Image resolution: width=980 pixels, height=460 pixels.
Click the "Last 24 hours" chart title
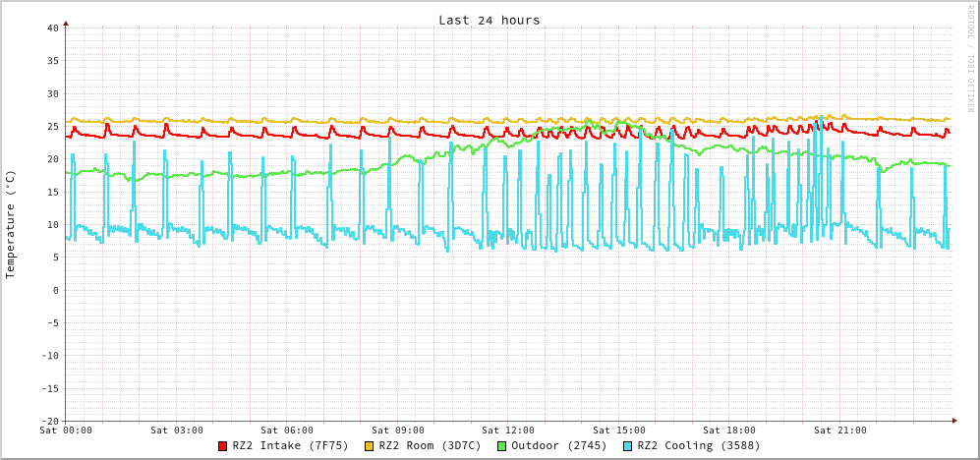489,20
